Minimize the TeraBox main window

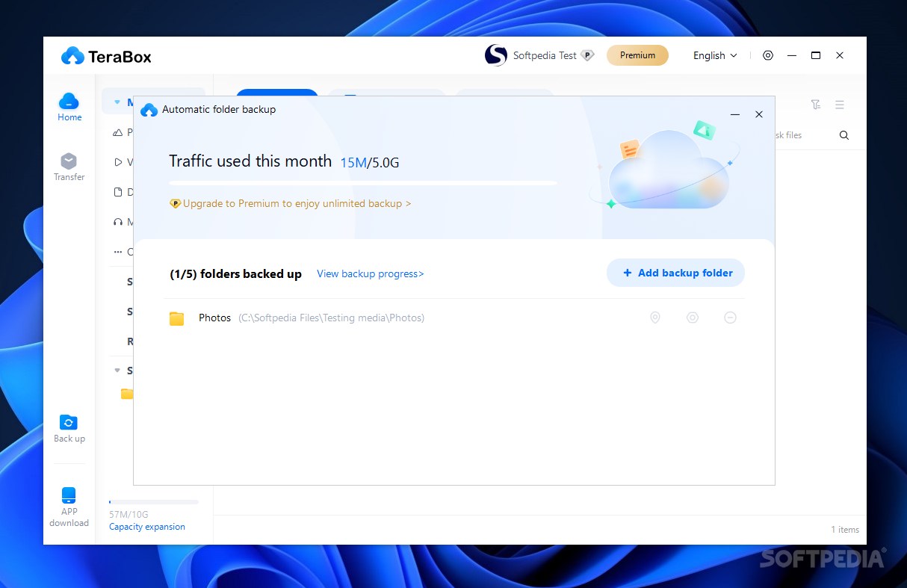pos(792,55)
